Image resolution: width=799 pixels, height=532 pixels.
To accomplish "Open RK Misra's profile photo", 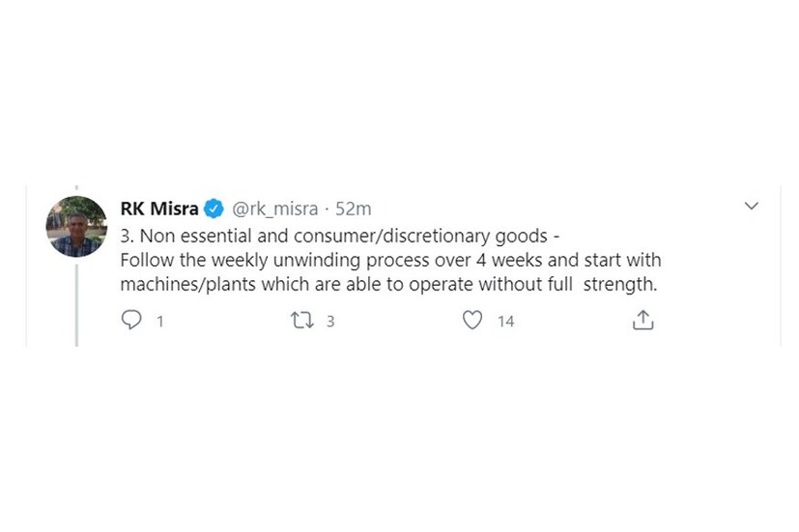I will 76,226.
